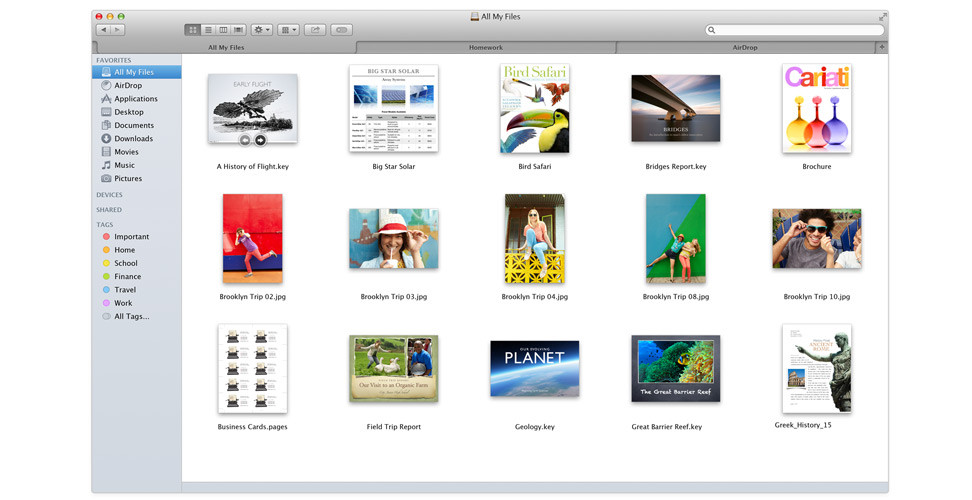Select the Bird Safari file thumbnail
Screen dimensions: 972x500
click(534, 109)
